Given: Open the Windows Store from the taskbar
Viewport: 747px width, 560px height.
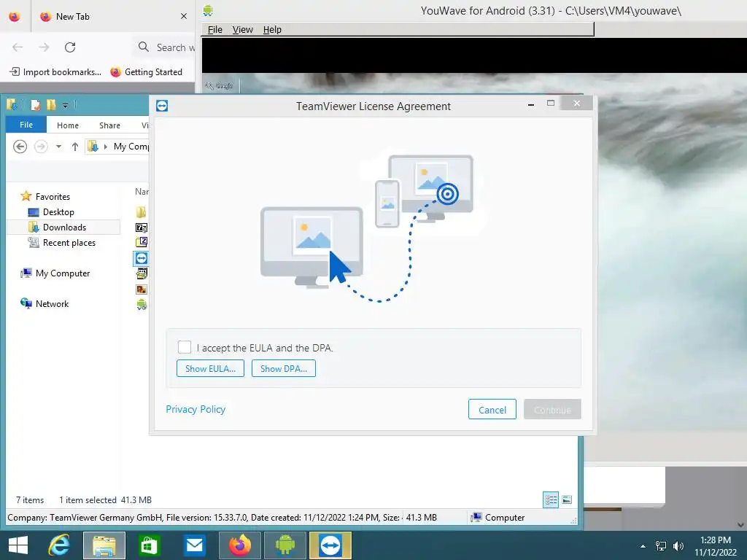Looking at the screenshot, I should (149, 545).
